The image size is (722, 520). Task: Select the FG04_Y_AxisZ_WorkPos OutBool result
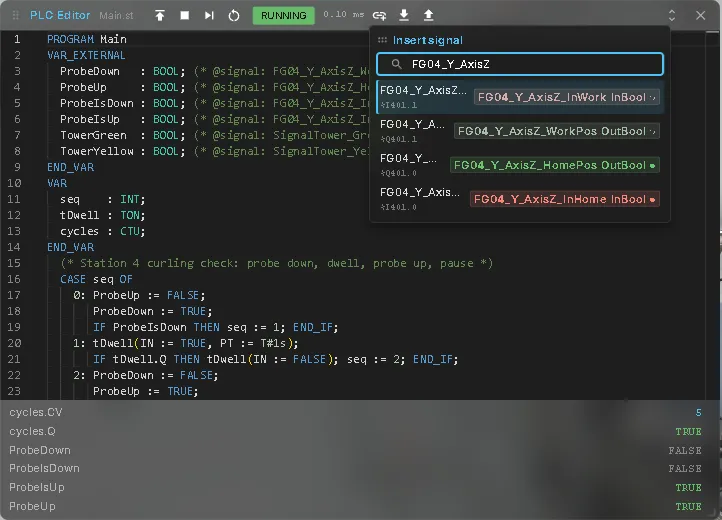tap(520, 131)
